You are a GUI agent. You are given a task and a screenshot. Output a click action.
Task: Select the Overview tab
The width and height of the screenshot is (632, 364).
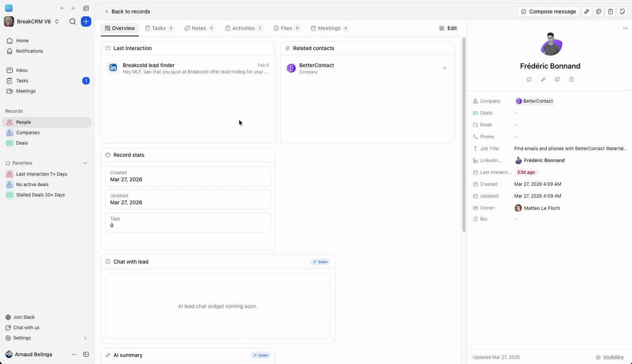pyautogui.click(x=120, y=28)
